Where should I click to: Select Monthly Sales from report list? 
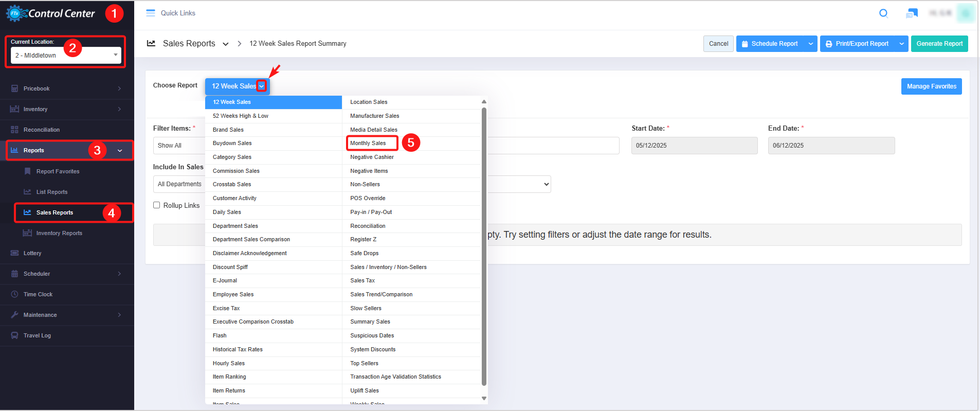pos(368,144)
